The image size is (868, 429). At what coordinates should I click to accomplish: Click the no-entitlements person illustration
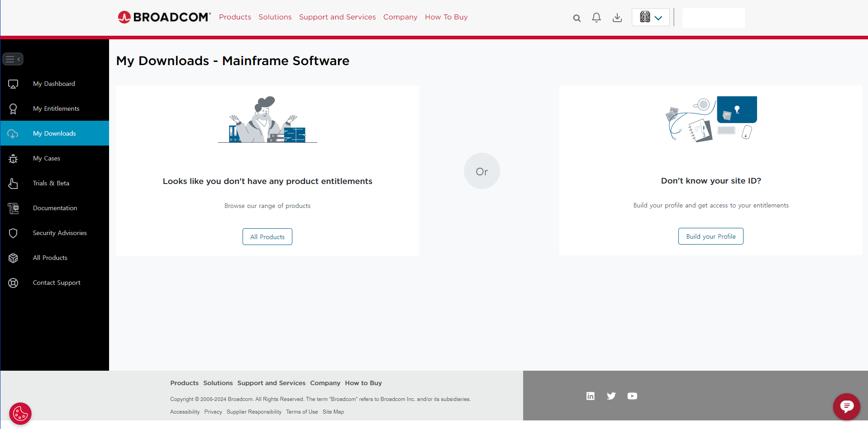(267, 120)
